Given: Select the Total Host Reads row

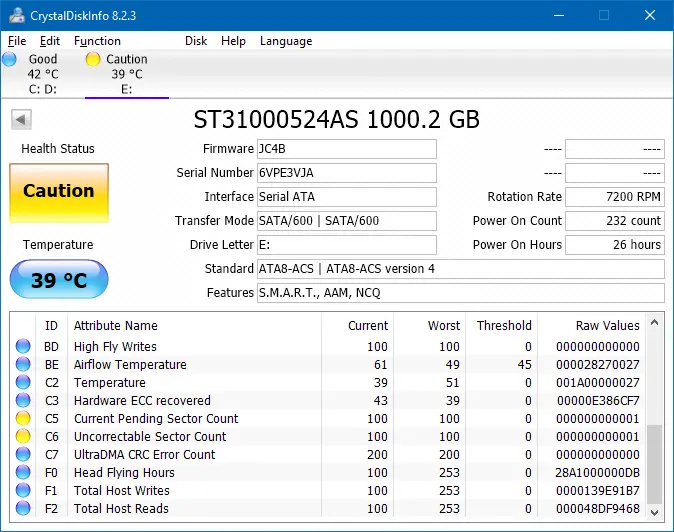Looking at the screenshot, I should click(328, 508).
